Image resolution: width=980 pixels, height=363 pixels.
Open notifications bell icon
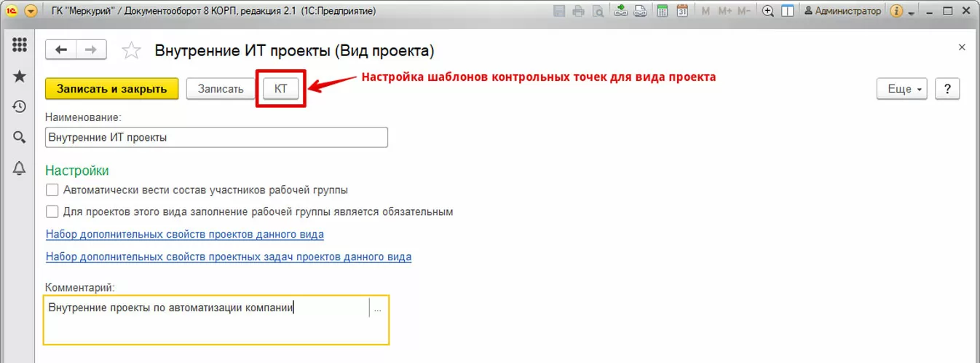click(20, 168)
